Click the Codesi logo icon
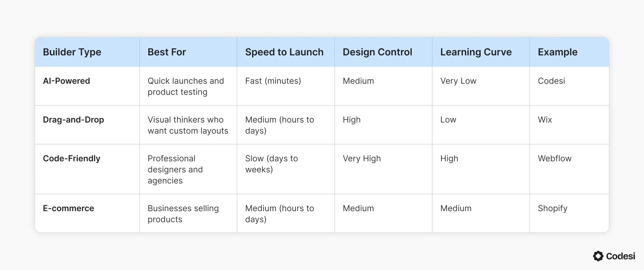 tap(598, 256)
